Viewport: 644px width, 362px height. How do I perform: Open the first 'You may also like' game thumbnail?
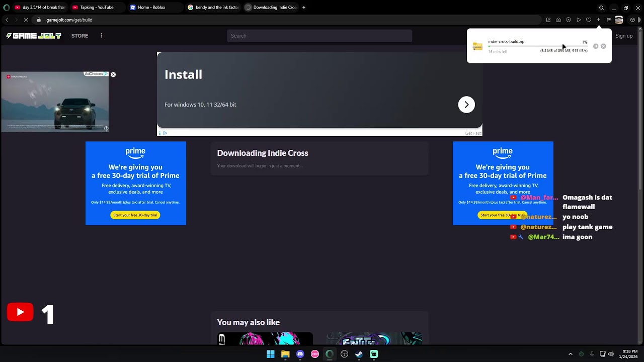click(265, 338)
